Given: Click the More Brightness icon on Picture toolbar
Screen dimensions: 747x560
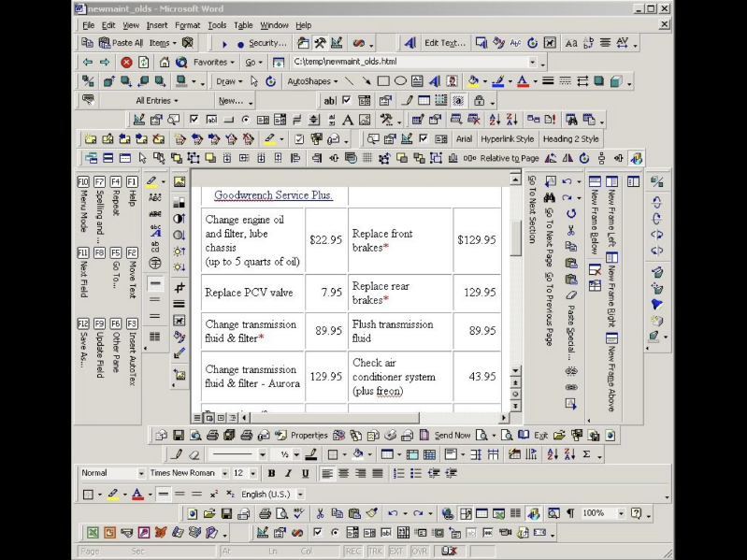Looking at the screenshot, I should 180,251.
